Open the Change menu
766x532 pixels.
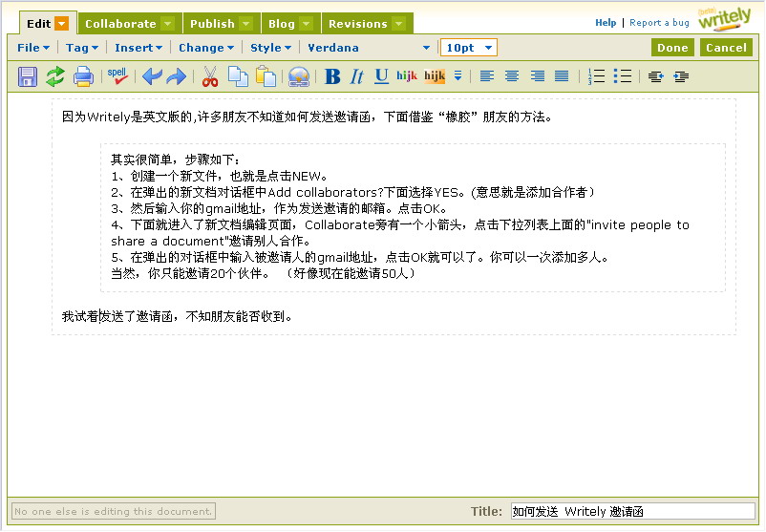pos(206,48)
